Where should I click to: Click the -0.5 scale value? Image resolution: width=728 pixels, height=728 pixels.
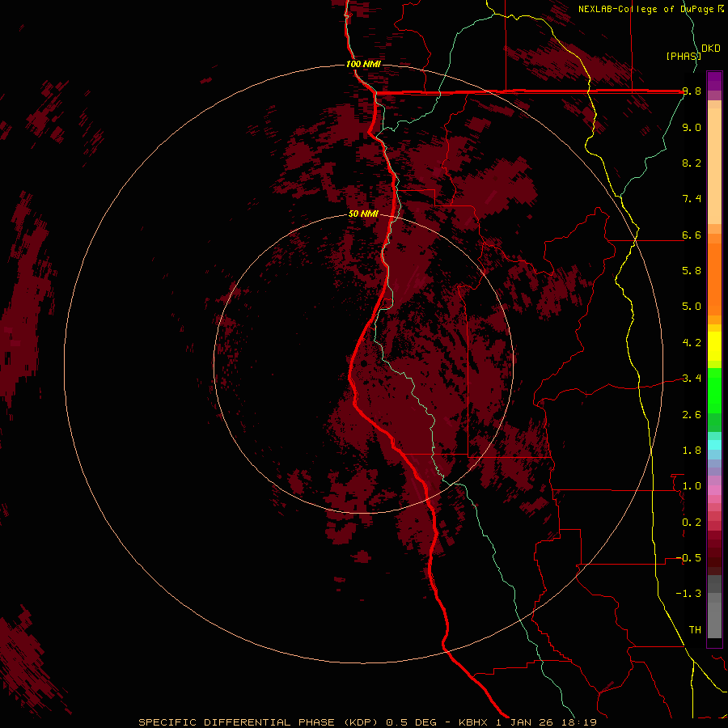pos(688,558)
